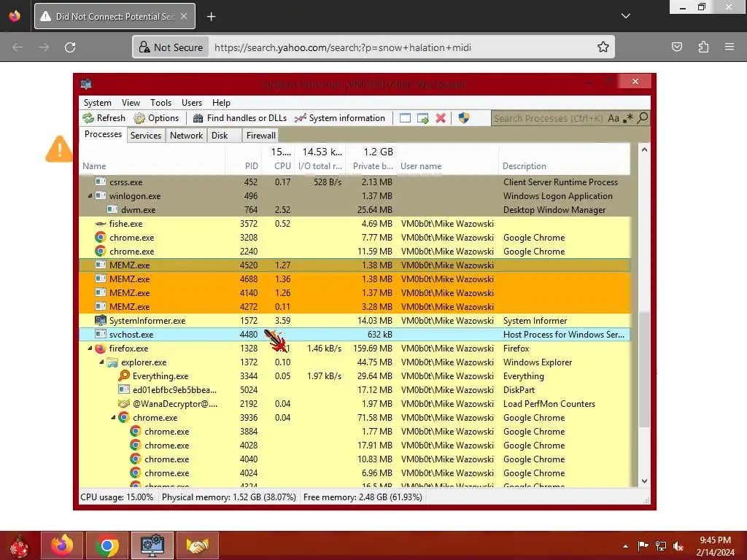Open Firefox extensions puzzle icon
The image size is (747, 560).
point(703,47)
